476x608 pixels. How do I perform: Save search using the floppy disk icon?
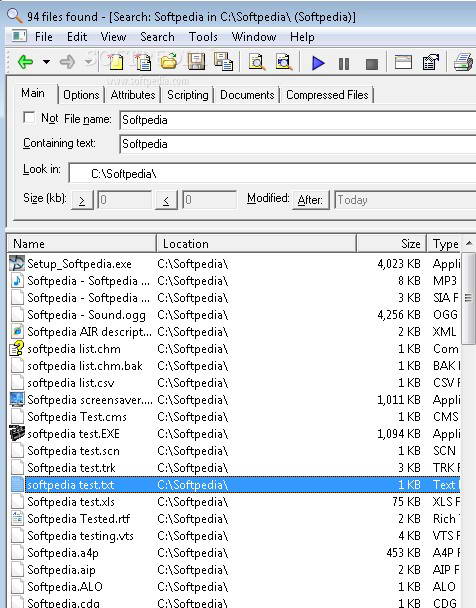tap(196, 62)
